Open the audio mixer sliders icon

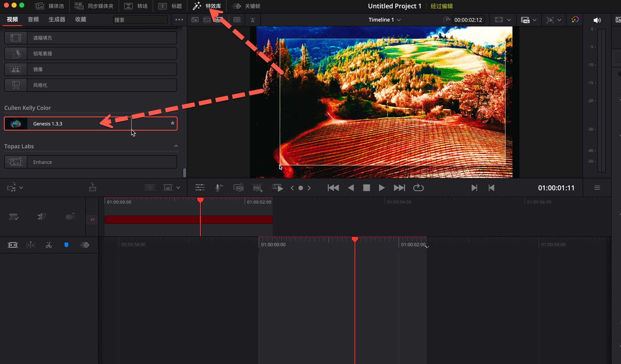pyautogui.click(x=200, y=188)
